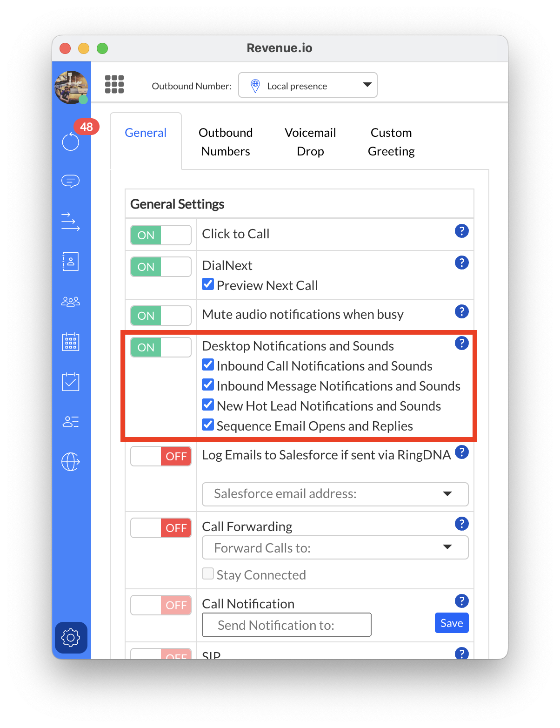Expand the Forward Calls to dropdown
The image size is (560, 728).
335,548
